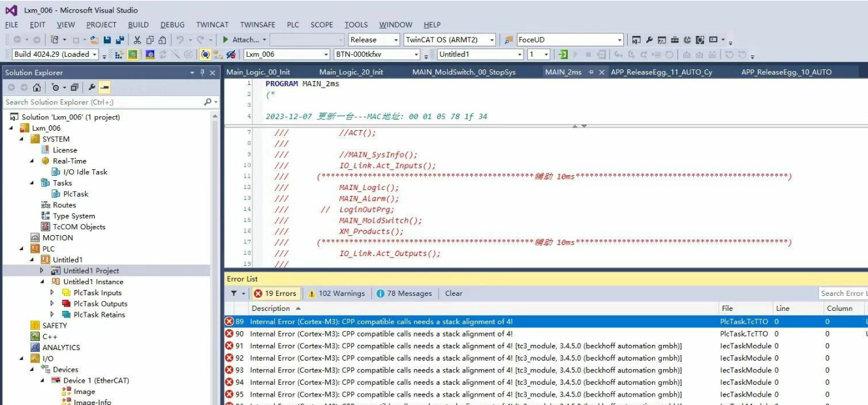
Task: Select the MOTION tree item
Action: 57,238
